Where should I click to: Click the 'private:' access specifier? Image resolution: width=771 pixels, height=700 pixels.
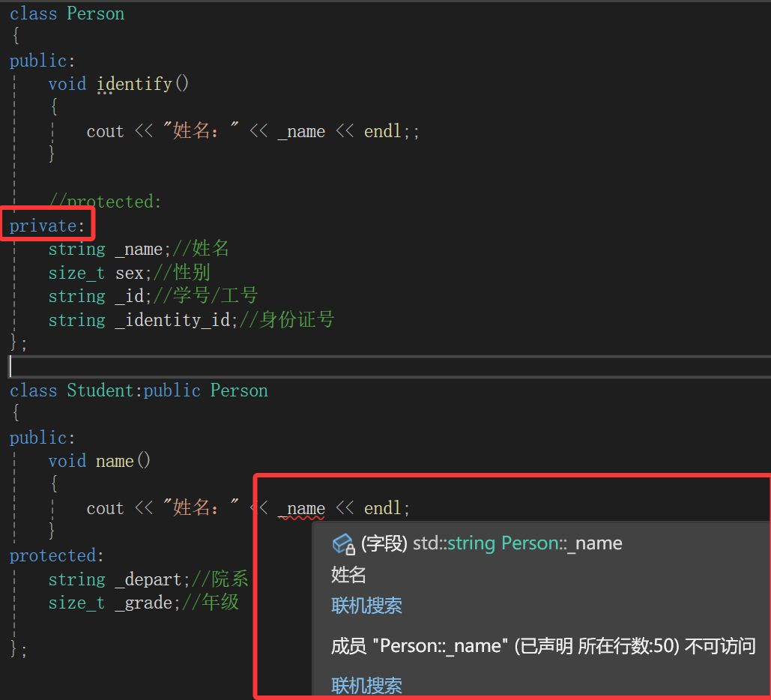click(47, 226)
